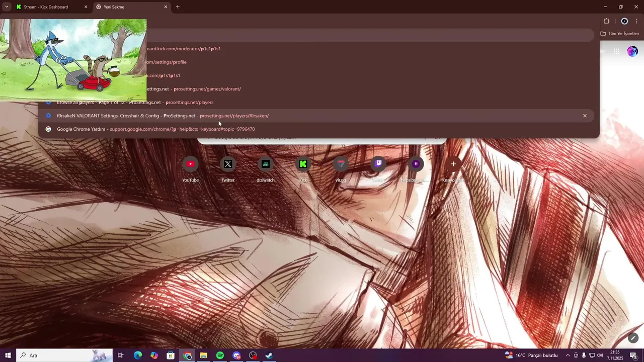644x362 pixels.
Task: Open Copilot from the taskbar
Action: pos(154,355)
